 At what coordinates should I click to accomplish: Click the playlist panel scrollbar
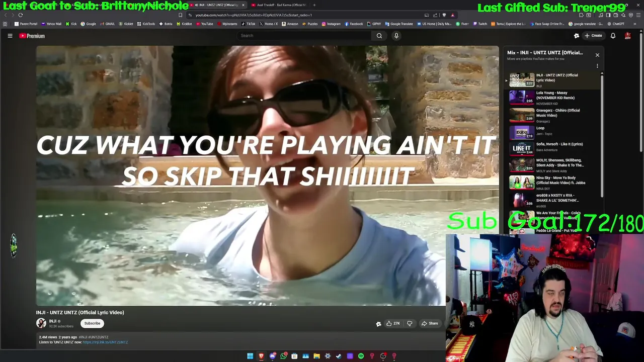[602, 136]
